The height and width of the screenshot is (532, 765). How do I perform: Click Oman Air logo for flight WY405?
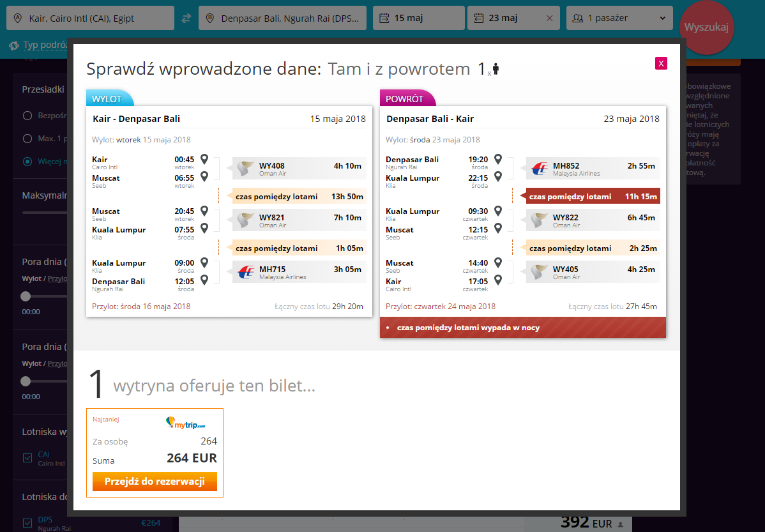pos(538,272)
